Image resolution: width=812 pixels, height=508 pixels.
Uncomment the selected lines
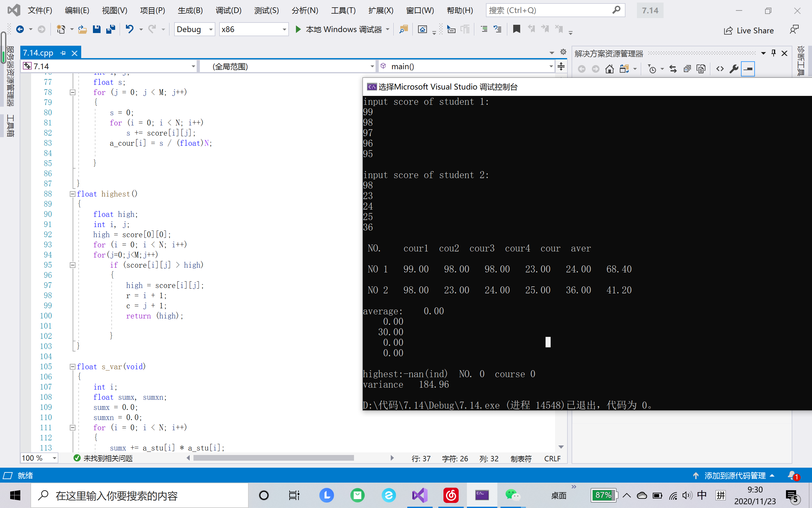tap(498, 30)
